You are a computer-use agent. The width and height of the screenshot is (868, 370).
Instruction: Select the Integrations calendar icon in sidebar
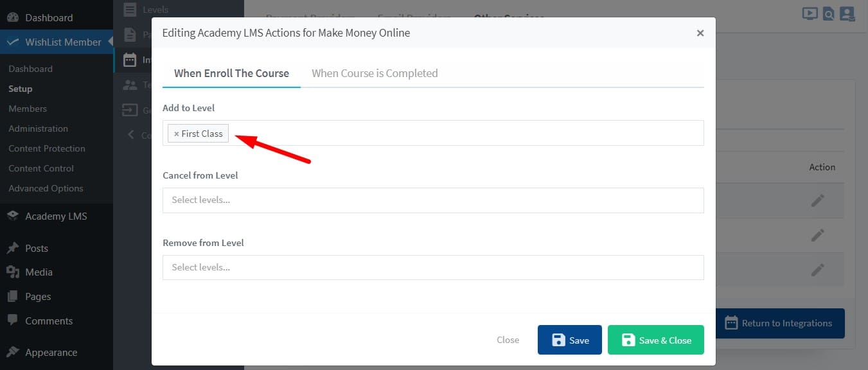pyautogui.click(x=130, y=60)
